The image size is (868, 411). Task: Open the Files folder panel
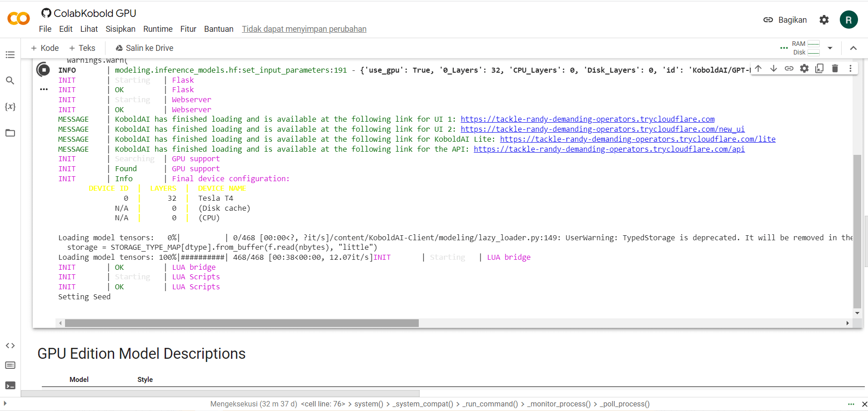tap(10, 133)
